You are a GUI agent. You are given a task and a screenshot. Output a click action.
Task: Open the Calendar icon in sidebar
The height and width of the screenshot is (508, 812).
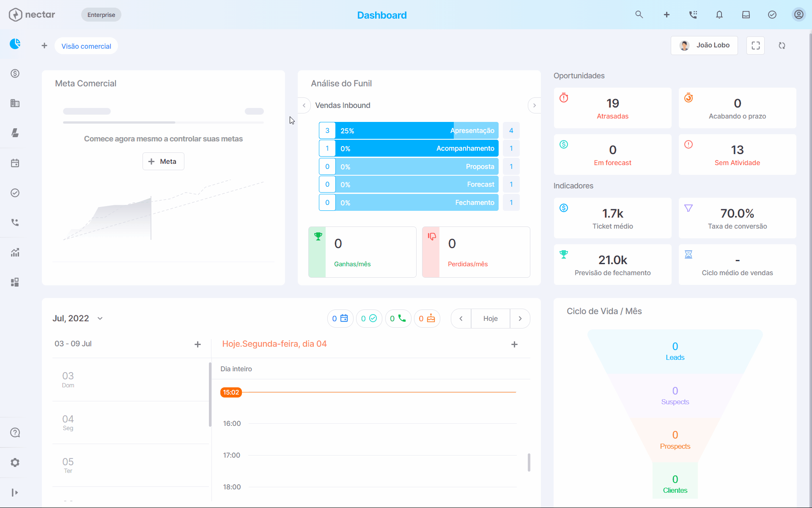point(15,163)
